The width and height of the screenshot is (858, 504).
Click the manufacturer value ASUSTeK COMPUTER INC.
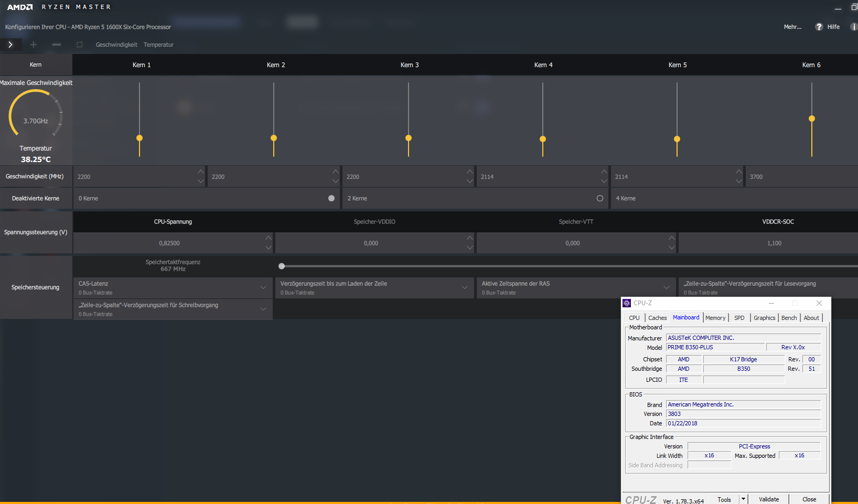(x=743, y=338)
